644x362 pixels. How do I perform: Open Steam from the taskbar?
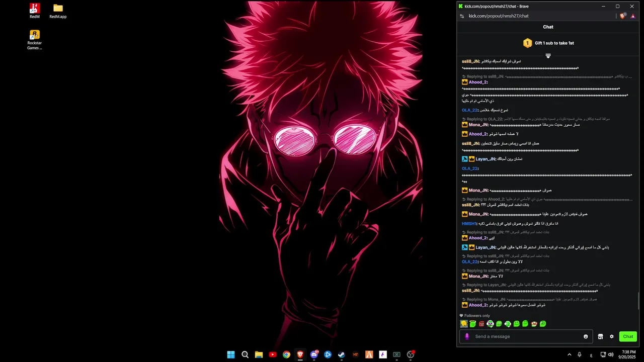342,354
